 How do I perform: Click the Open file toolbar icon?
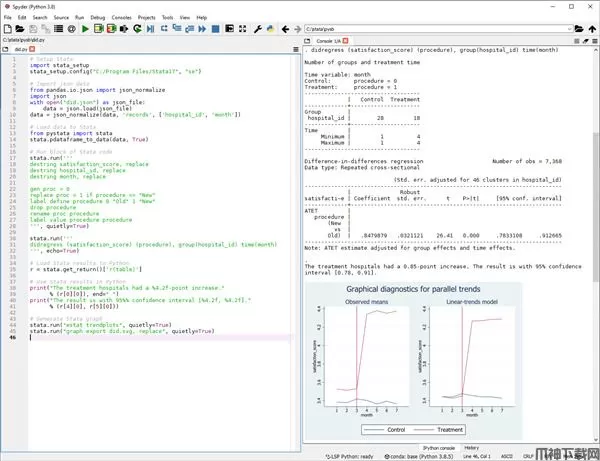(19, 31)
